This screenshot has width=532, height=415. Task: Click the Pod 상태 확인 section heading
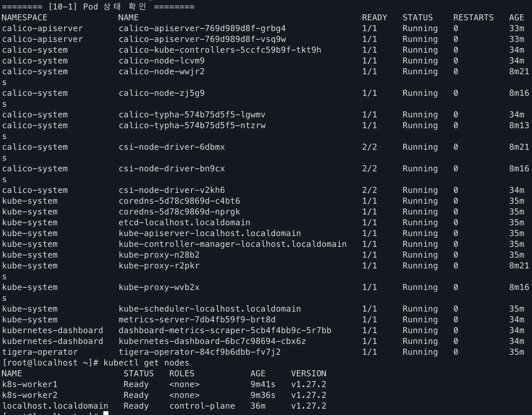[x=114, y=7]
